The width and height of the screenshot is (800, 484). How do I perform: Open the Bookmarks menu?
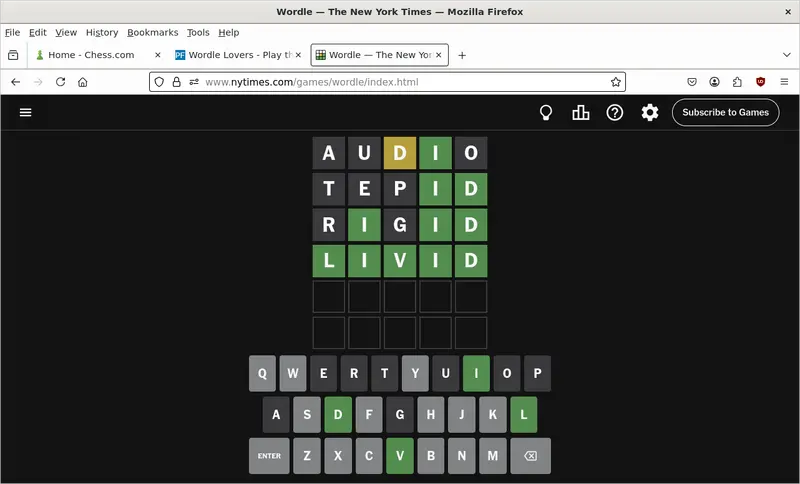153,32
